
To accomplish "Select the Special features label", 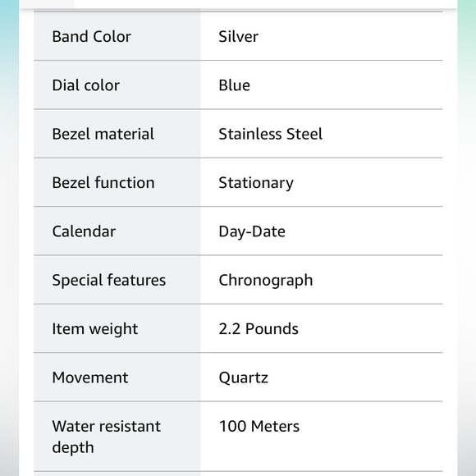I will click(109, 280).
